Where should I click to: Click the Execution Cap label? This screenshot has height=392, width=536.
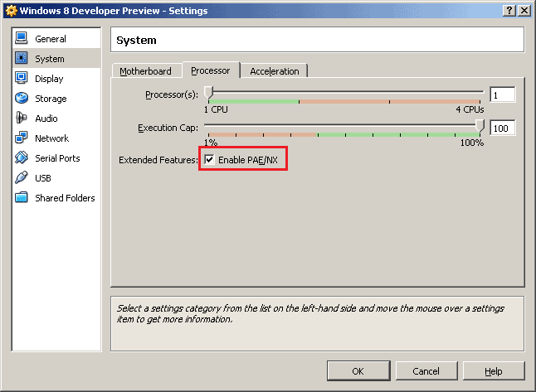tap(168, 128)
